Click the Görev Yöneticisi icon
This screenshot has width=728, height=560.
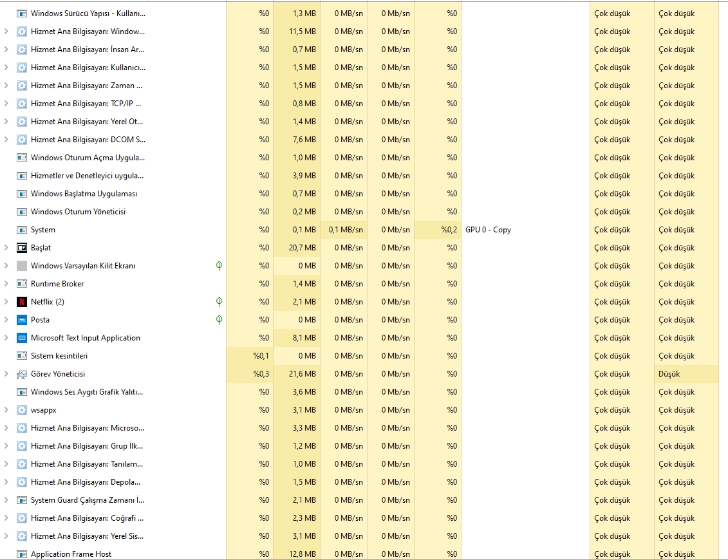click(x=22, y=374)
